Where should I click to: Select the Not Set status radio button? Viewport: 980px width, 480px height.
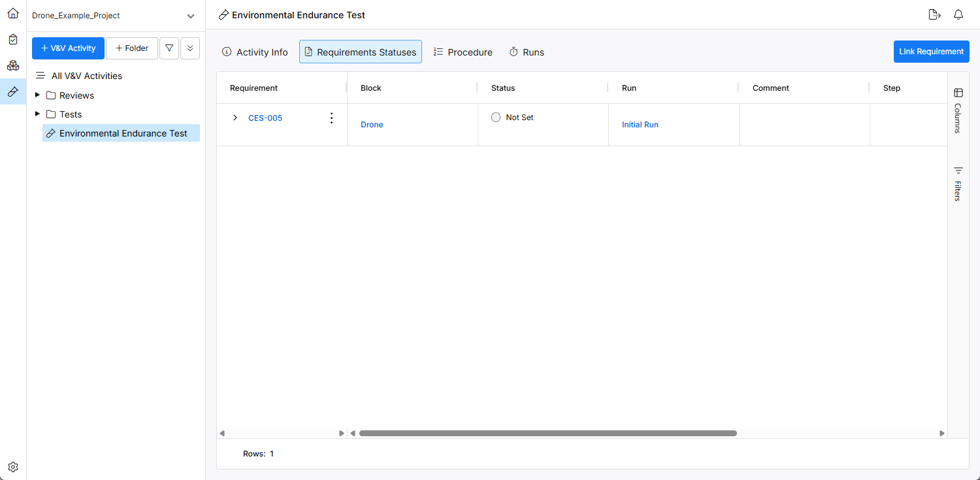pyautogui.click(x=496, y=118)
